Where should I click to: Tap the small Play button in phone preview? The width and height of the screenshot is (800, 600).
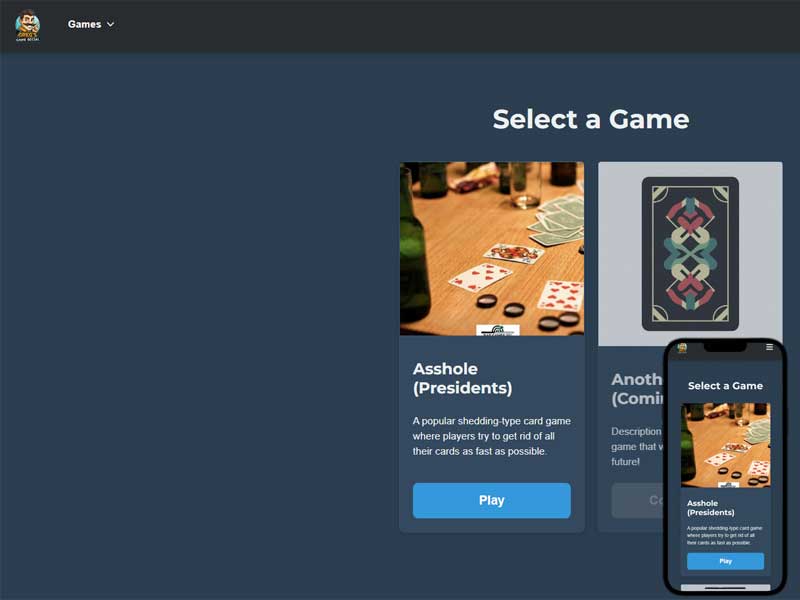point(726,561)
